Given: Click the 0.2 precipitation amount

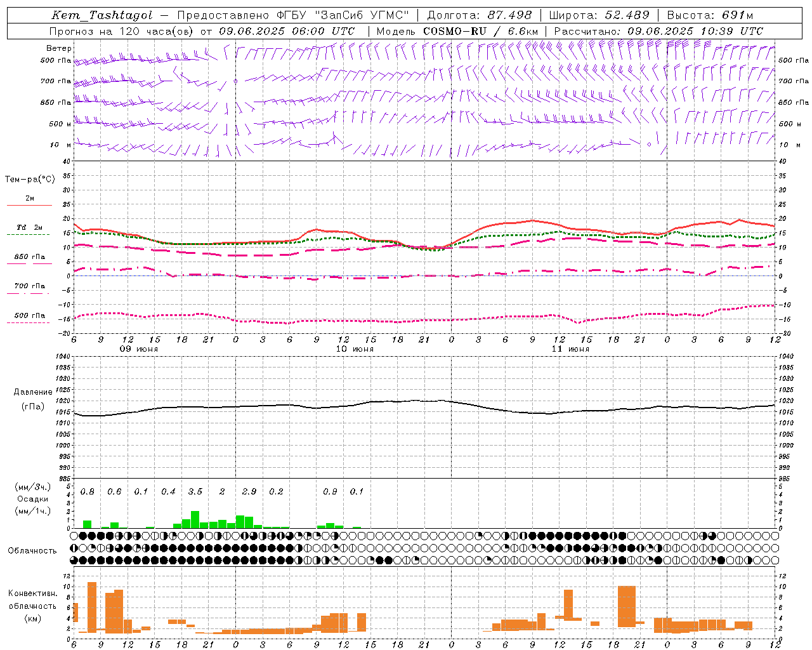Looking at the screenshot, I should [x=276, y=492].
